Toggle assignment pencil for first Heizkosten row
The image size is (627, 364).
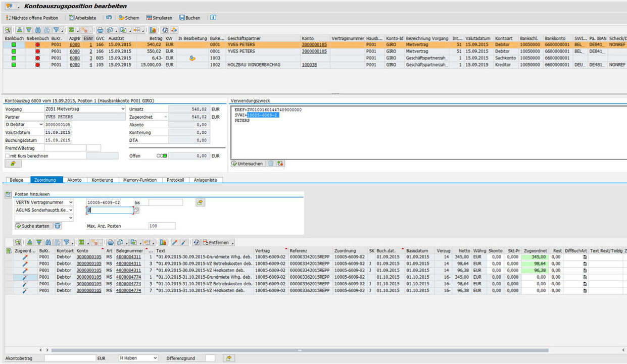[x=25, y=271]
